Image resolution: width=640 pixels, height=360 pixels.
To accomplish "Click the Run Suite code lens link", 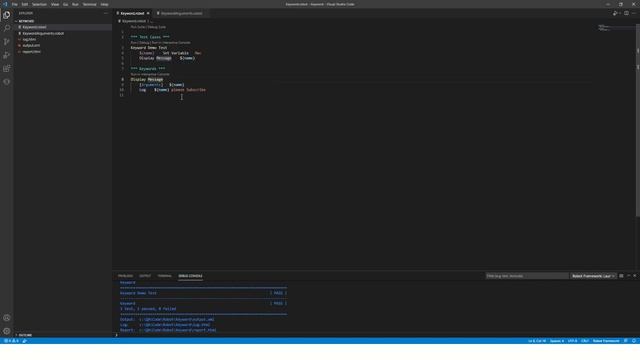I will click(x=138, y=27).
